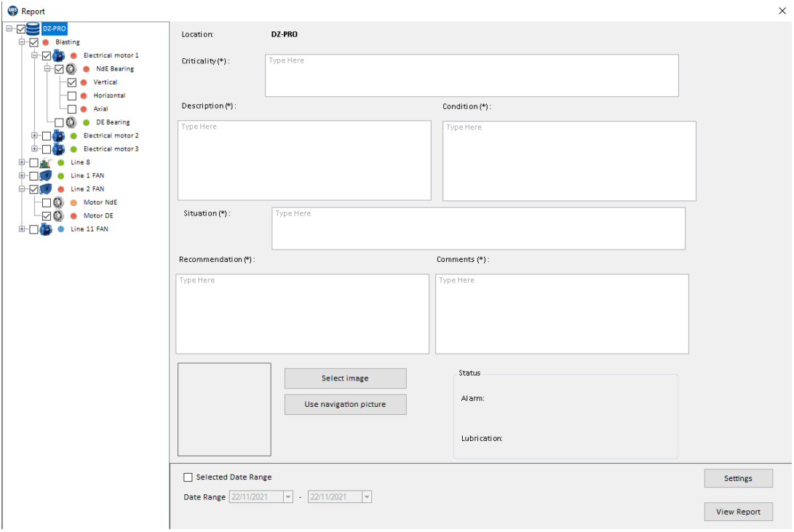Click the Line 8 factory icon
Image resolution: width=794 pixels, height=532 pixels.
click(46, 162)
